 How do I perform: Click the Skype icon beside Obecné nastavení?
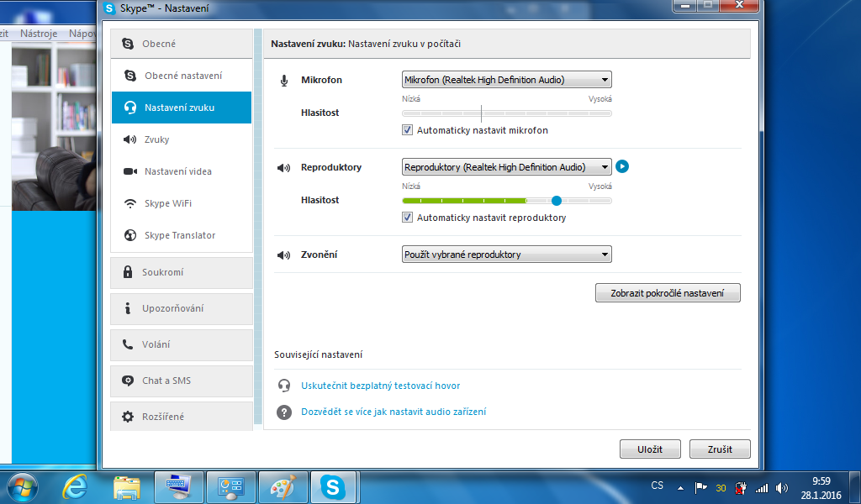coord(130,76)
